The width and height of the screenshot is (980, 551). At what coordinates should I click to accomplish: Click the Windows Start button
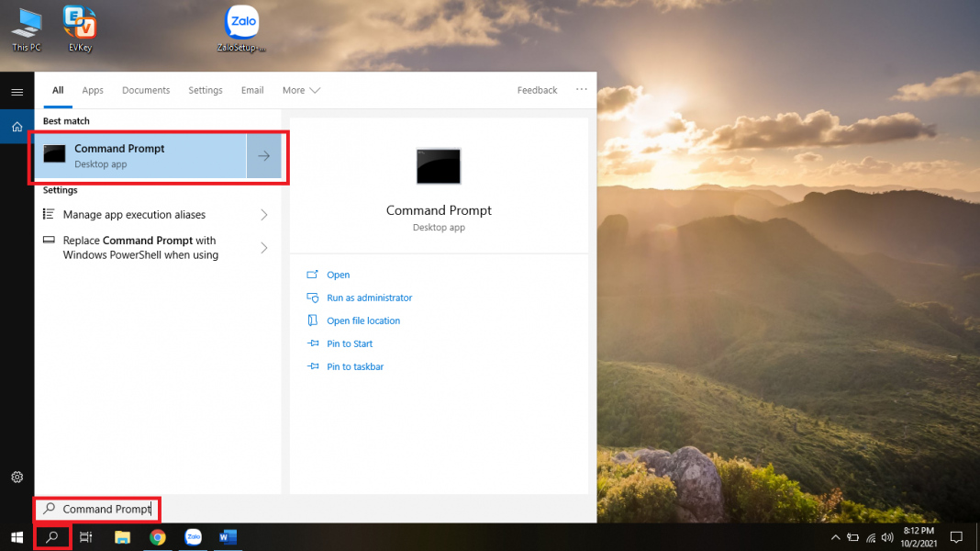click(x=17, y=537)
